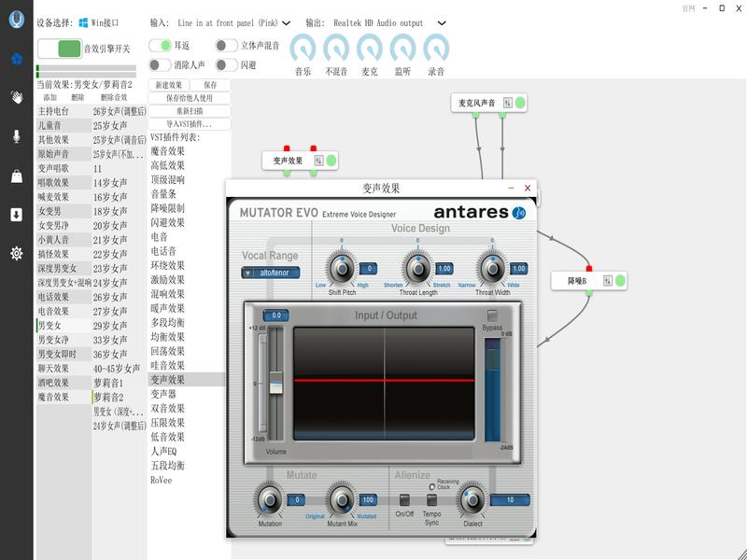This screenshot has height=560, width=747.
Task: Click the 重新扫描 button
Action: point(190,111)
